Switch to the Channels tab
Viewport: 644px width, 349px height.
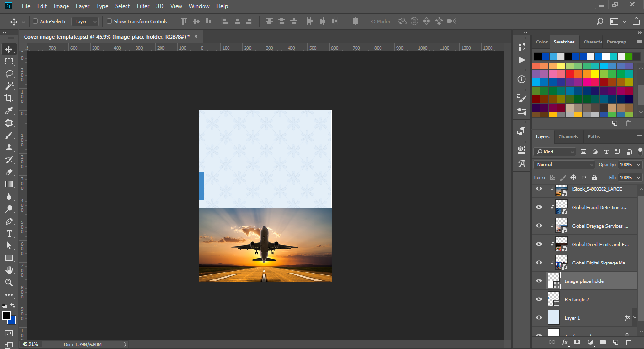click(568, 136)
